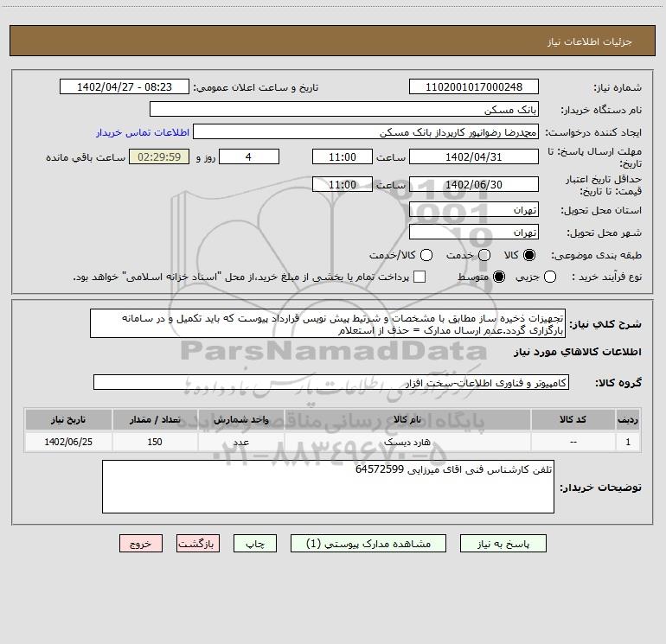Click the buyer notes box with 64572599

click(x=329, y=487)
